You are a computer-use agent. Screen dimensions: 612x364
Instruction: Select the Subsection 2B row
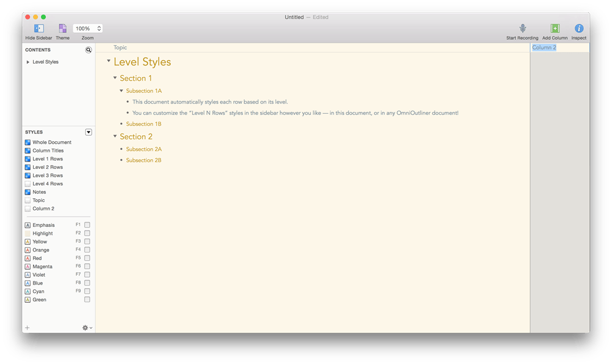[144, 160]
